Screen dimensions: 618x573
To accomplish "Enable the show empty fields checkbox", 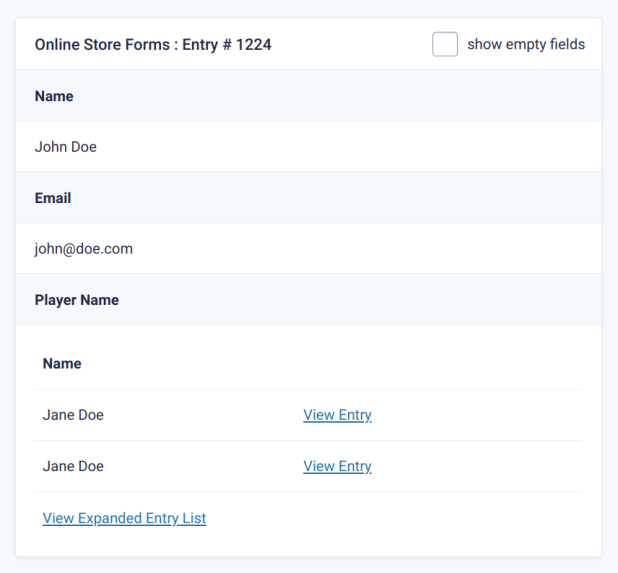I will coord(445,44).
